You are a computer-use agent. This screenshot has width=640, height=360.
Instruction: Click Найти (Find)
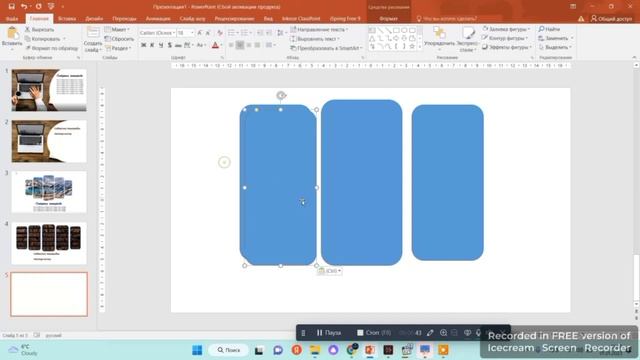[549, 29]
